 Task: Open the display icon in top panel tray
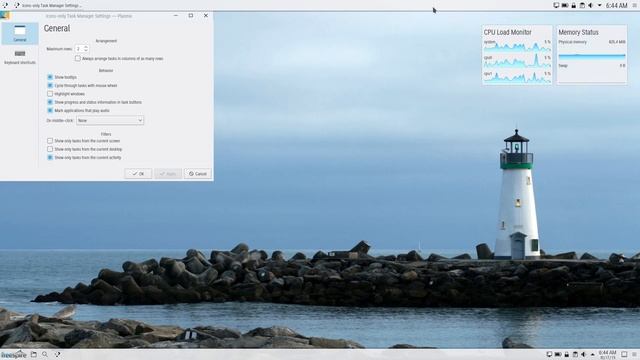(x=556, y=5)
